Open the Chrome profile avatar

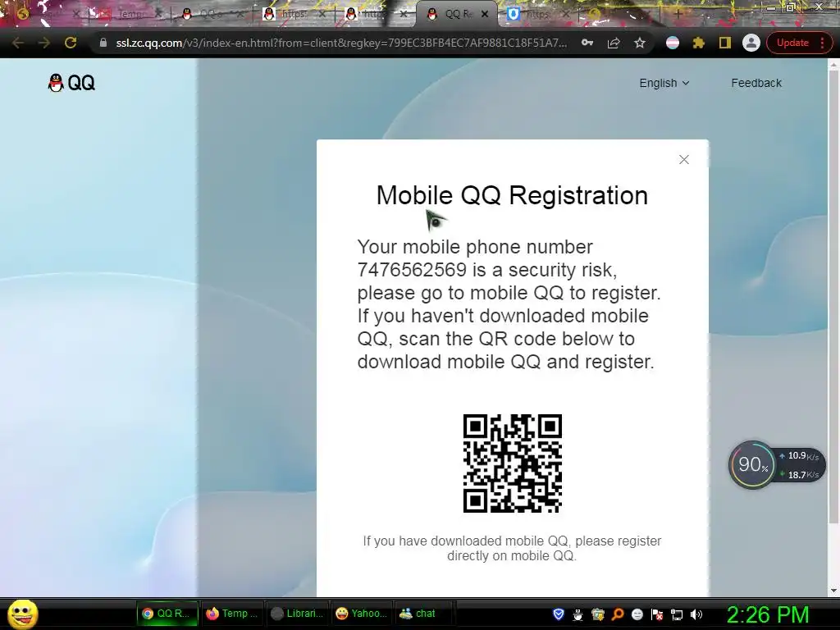pyautogui.click(x=751, y=43)
